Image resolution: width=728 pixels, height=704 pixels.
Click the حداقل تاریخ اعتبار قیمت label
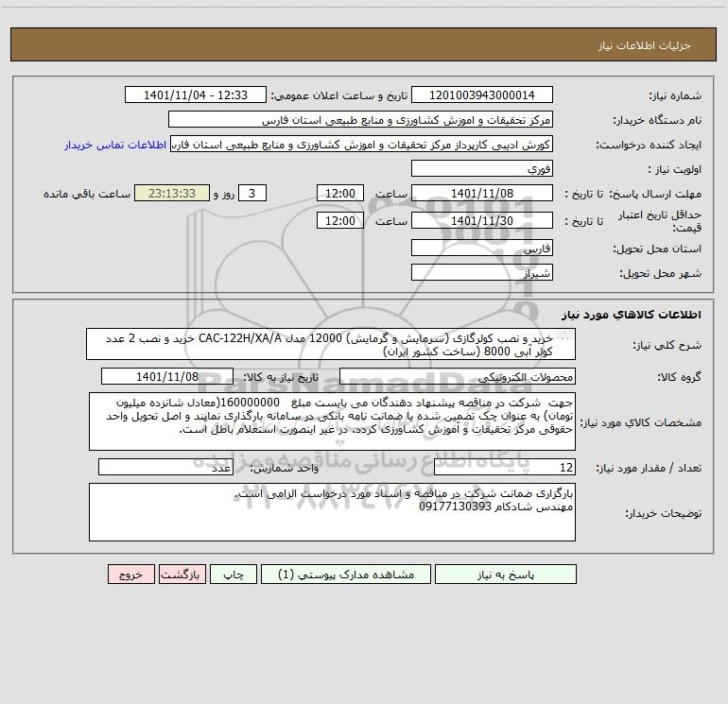[x=660, y=221]
